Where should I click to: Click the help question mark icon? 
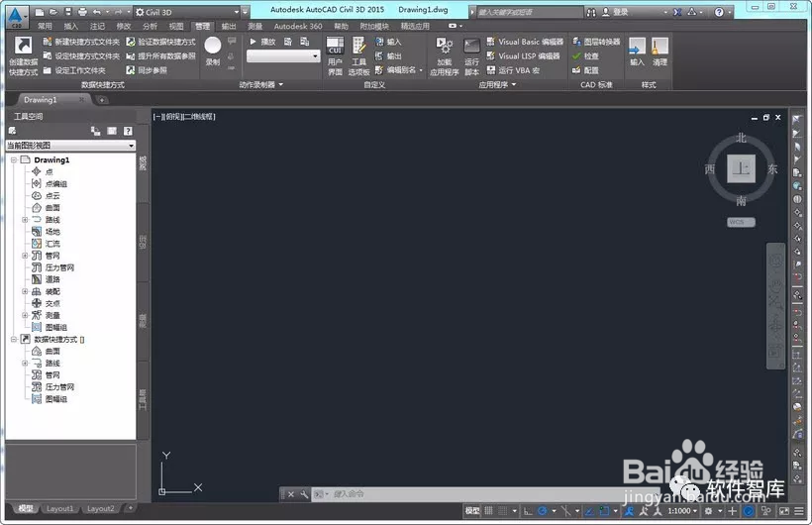pyautogui.click(x=719, y=12)
